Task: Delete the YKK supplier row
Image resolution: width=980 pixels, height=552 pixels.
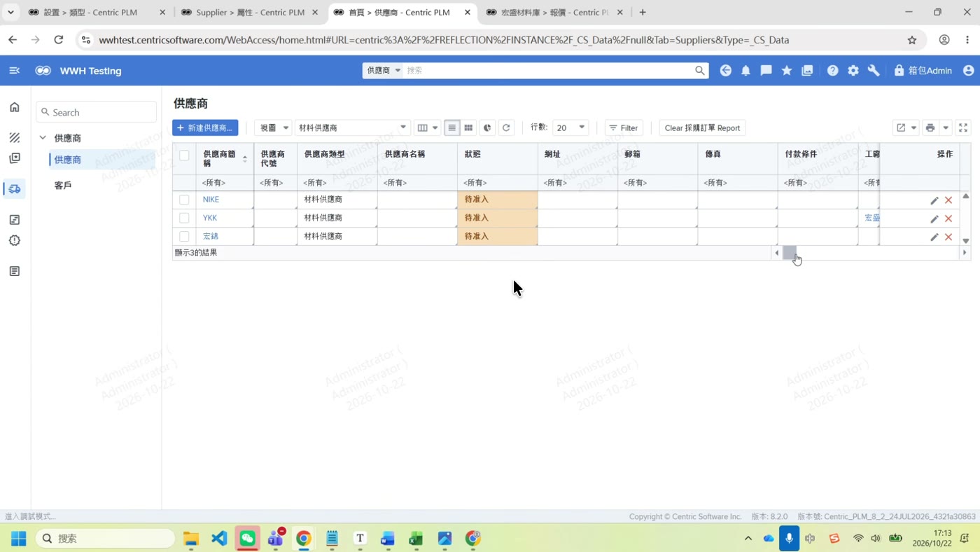Action: pos(948,219)
